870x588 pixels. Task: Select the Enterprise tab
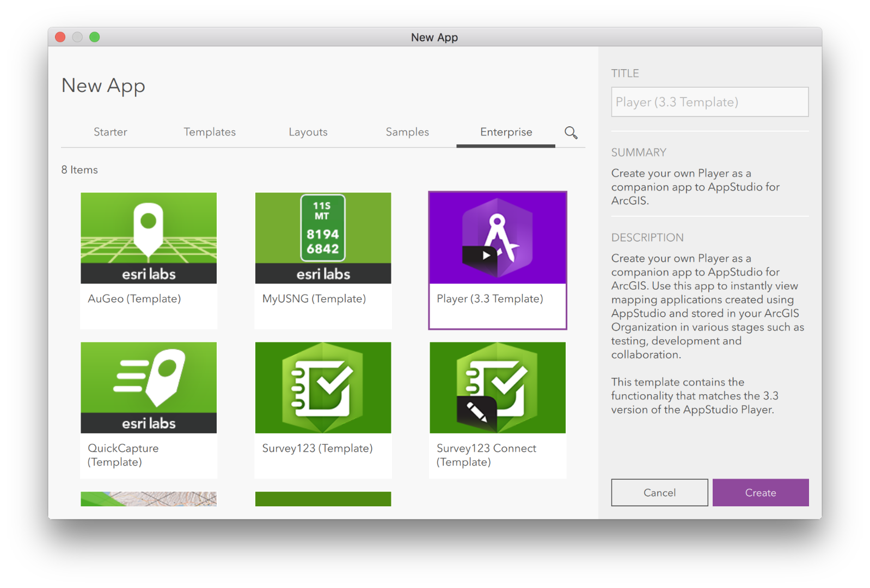[506, 132]
